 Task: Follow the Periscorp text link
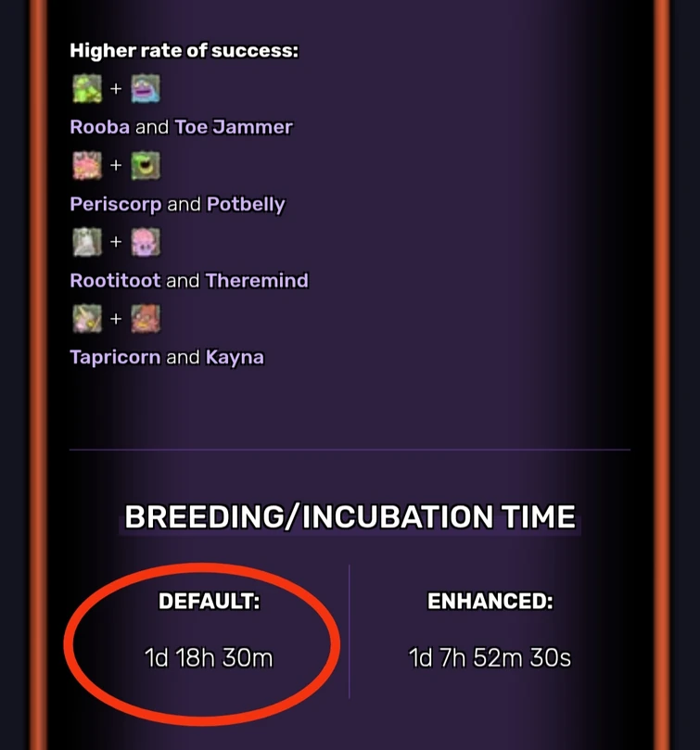pos(115,204)
